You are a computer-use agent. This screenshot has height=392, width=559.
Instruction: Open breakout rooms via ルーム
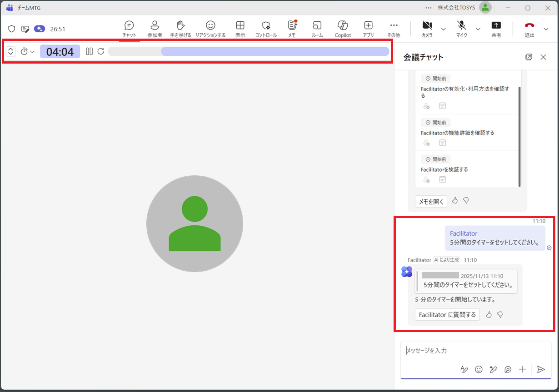coord(317,29)
